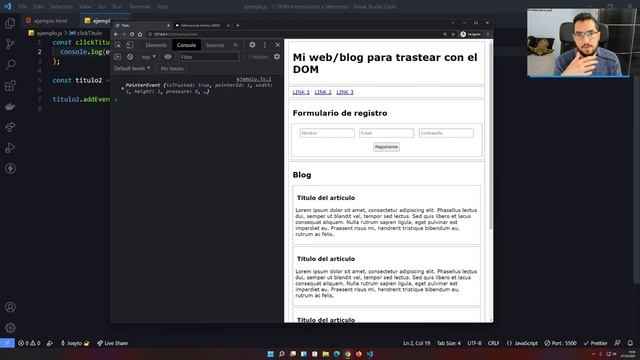Open File Explorer from the taskbar
The height and width of the screenshot is (360, 640).
[325, 354]
